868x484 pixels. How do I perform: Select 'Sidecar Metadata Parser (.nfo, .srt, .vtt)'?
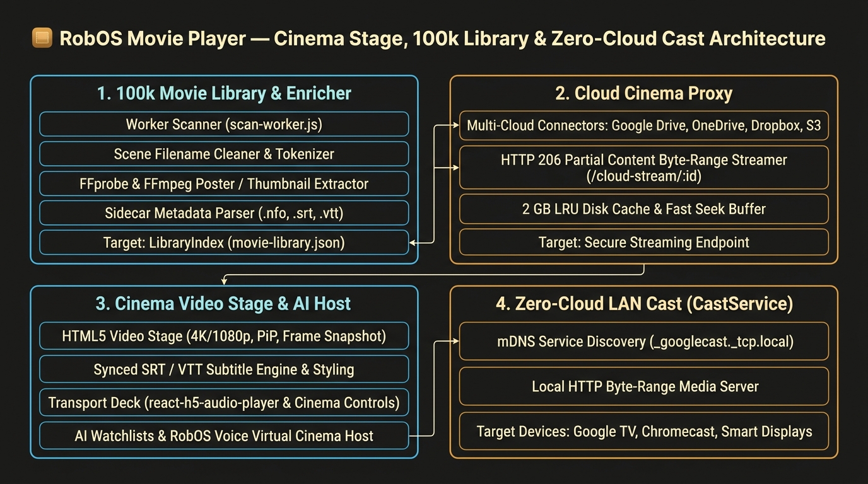pos(224,213)
